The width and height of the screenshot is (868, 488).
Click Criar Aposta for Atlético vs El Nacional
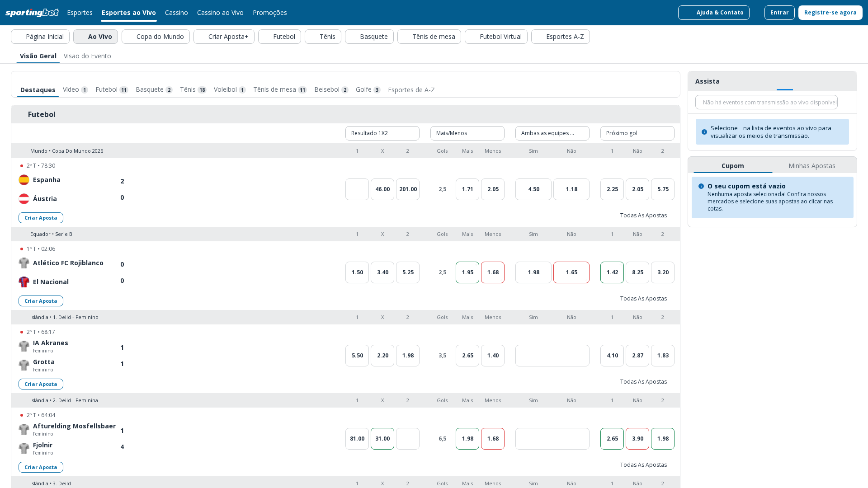click(x=41, y=301)
